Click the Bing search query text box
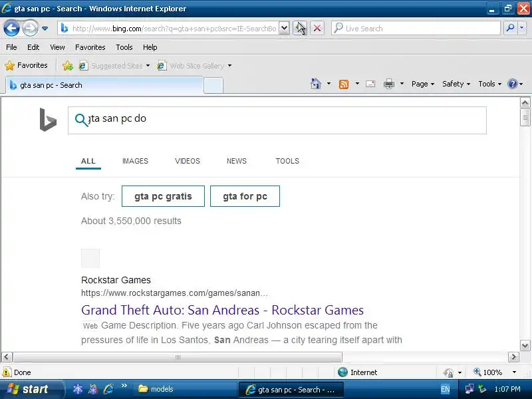 277,120
